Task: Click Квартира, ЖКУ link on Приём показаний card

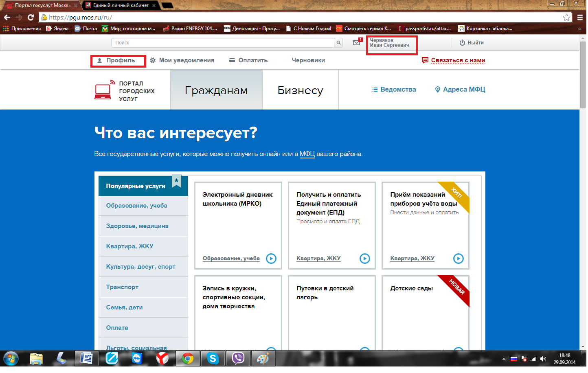Action: 412,259
